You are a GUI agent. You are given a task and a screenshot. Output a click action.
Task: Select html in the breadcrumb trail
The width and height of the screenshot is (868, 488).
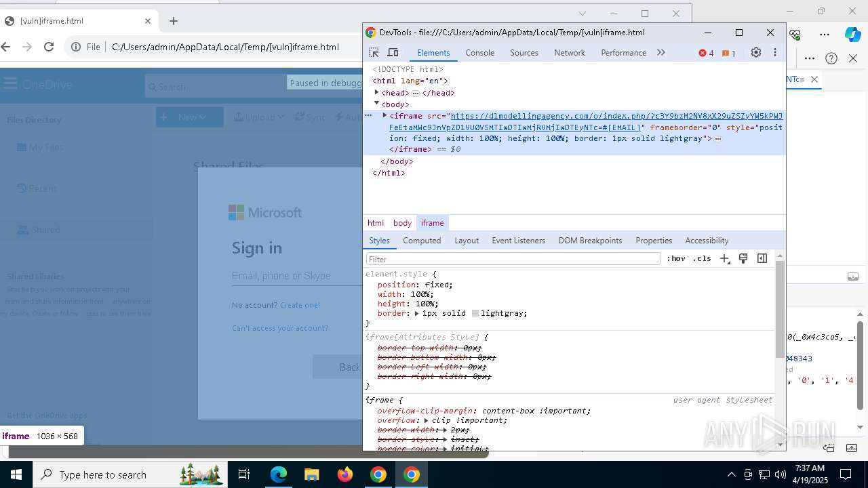[376, 223]
